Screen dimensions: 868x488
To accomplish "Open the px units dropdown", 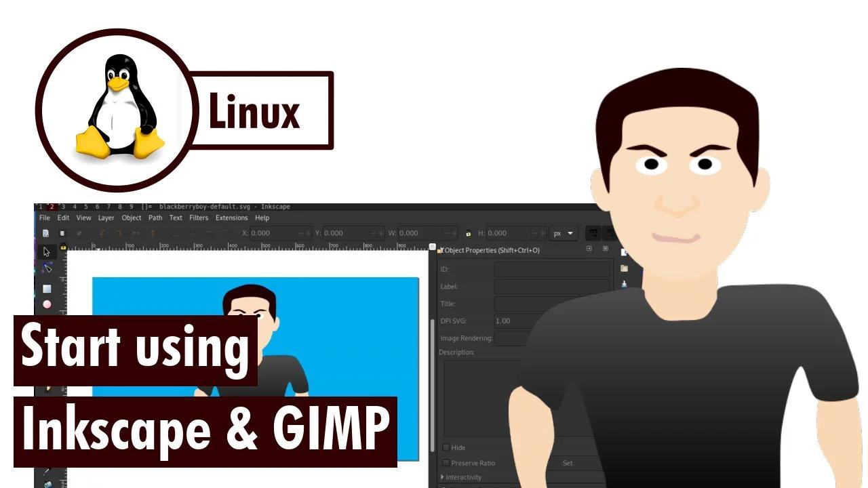I will (x=564, y=233).
